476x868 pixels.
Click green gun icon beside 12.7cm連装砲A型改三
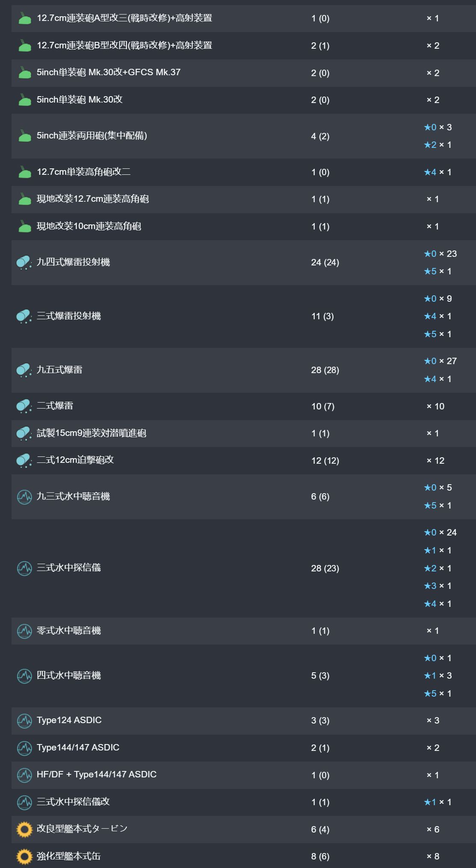point(25,18)
